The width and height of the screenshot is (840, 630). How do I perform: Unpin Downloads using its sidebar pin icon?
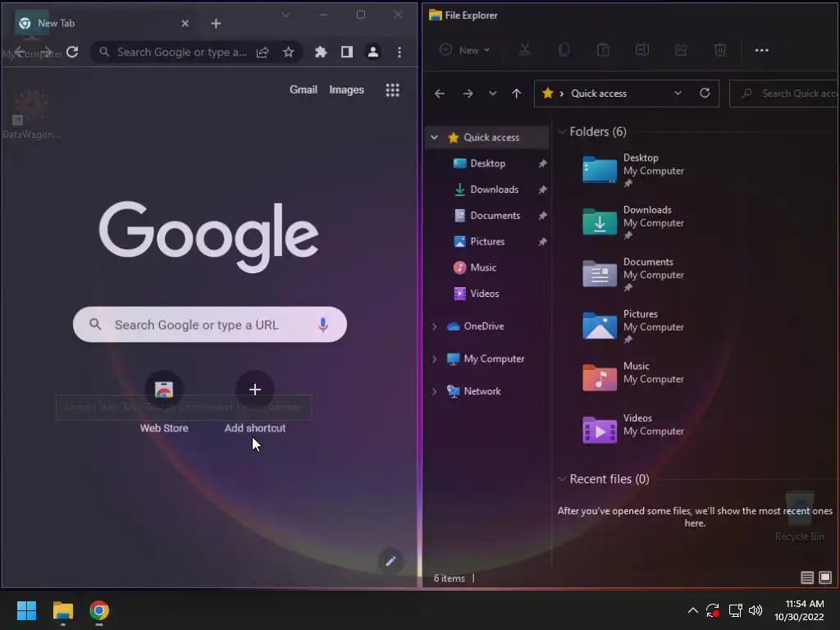(542, 189)
